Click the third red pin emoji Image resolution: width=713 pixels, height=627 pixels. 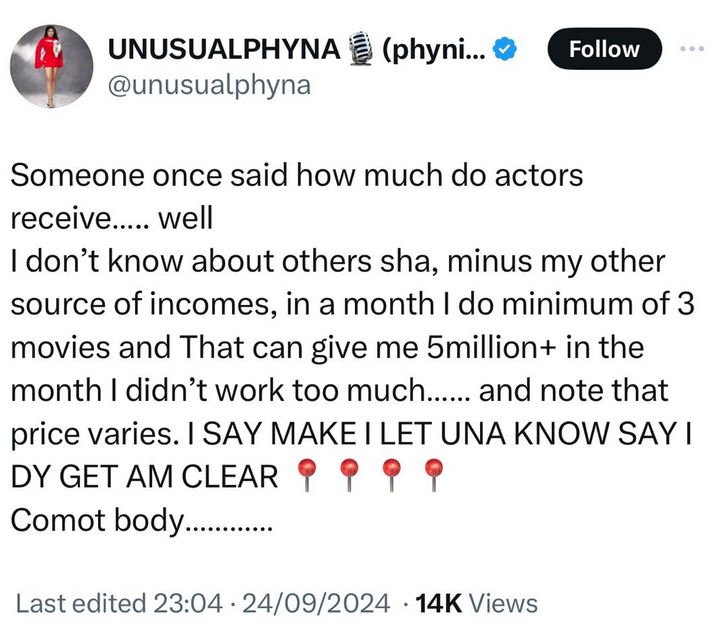tap(391, 475)
